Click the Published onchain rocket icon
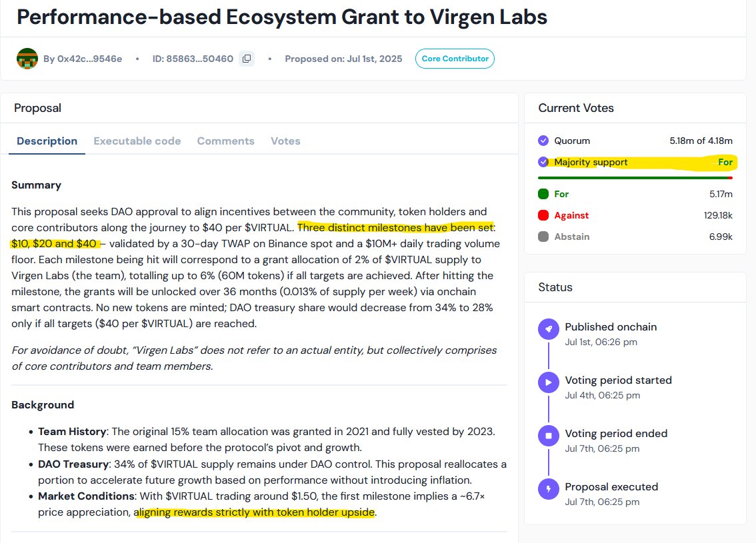The height and width of the screenshot is (543, 756). point(549,329)
